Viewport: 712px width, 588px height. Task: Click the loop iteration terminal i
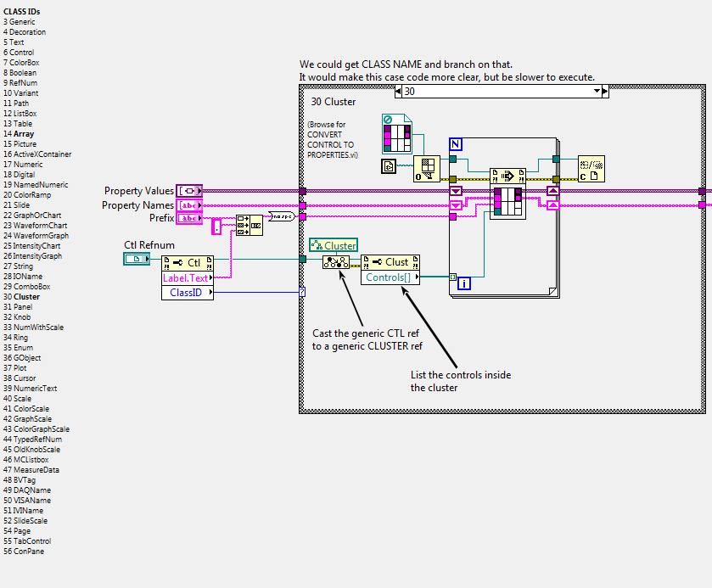point(464,283)
